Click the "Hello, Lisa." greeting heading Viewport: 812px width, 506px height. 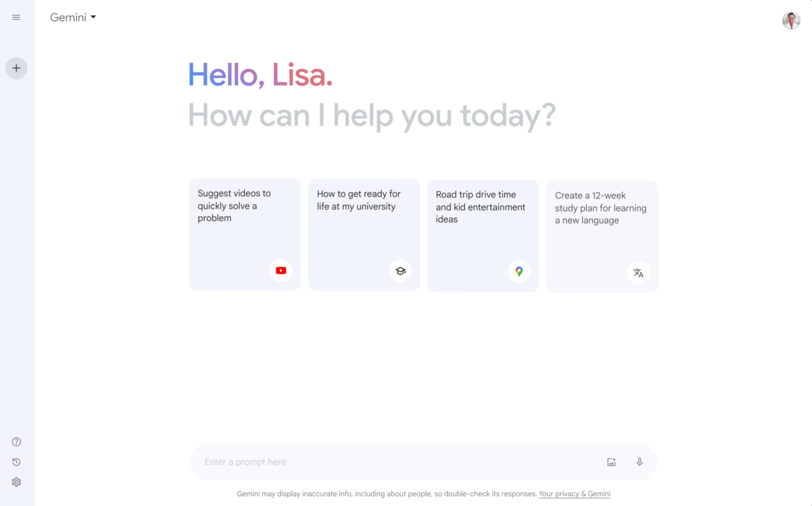click(x=260, y=75)
